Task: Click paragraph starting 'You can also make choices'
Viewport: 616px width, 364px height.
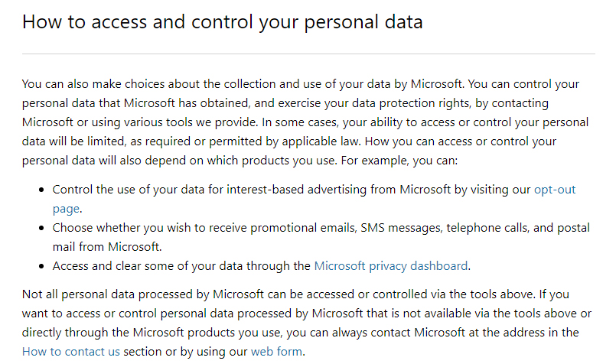Action: click(x=305, y=122)
